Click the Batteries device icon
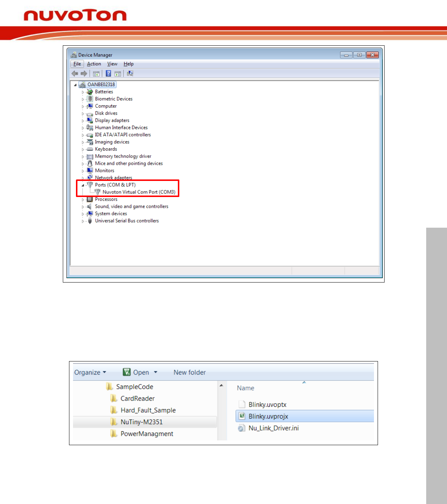The width and height of the screenshot is (447, 504). (x=90, y=92)
